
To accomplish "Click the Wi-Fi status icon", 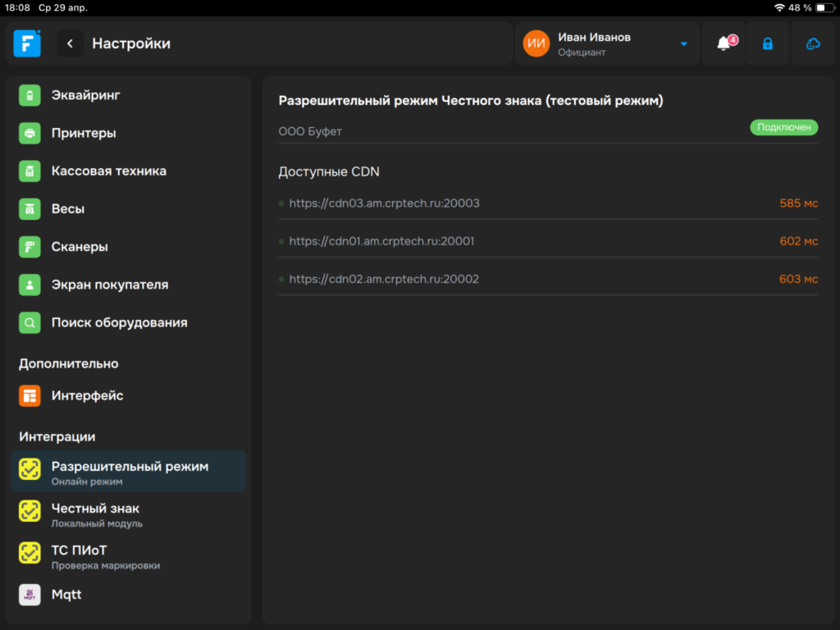I will (779, 7).
